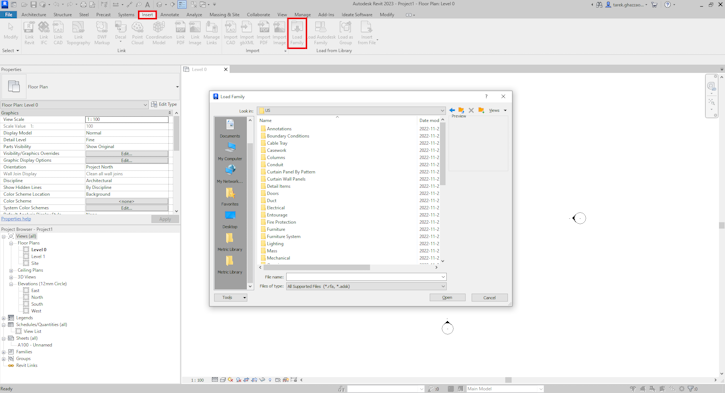Switch to the Manage ribbon tab
The image size is (725, 393).
click(x=302, y=15)
